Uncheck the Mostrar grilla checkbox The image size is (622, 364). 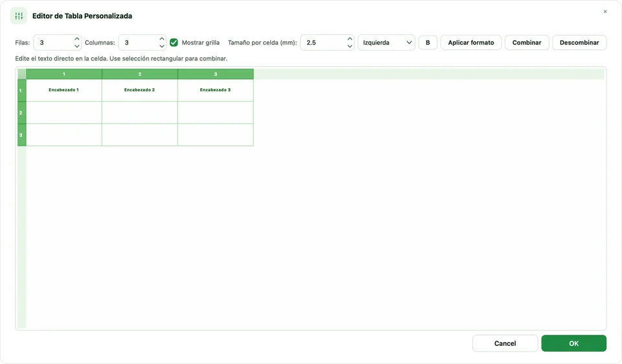coord(174,43)
